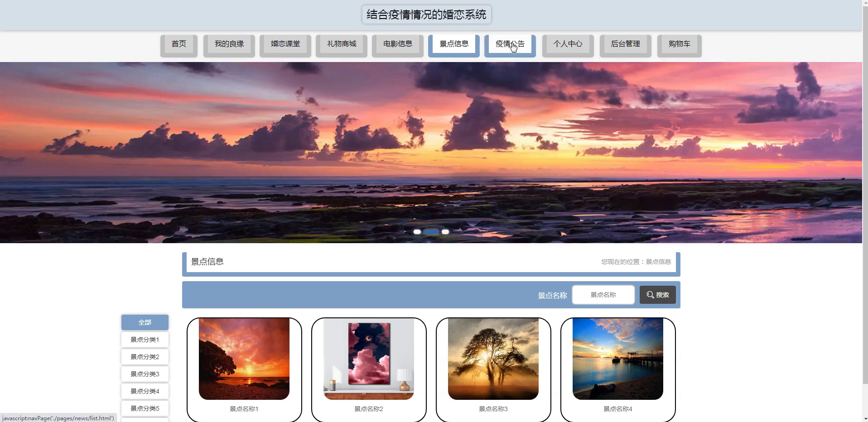Go to 个人中心
The height and width of the screenshot is (422, 868).
pos(568,46)
